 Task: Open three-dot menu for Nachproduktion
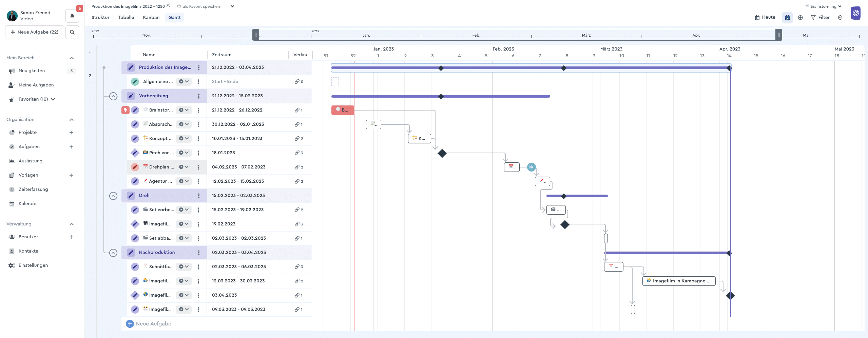coord(199,253)
